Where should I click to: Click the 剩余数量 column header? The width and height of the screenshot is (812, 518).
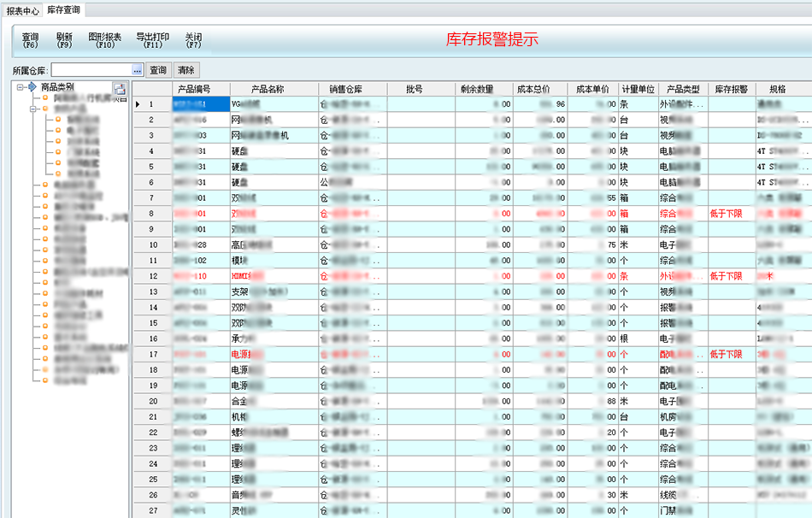pos(484,89)
